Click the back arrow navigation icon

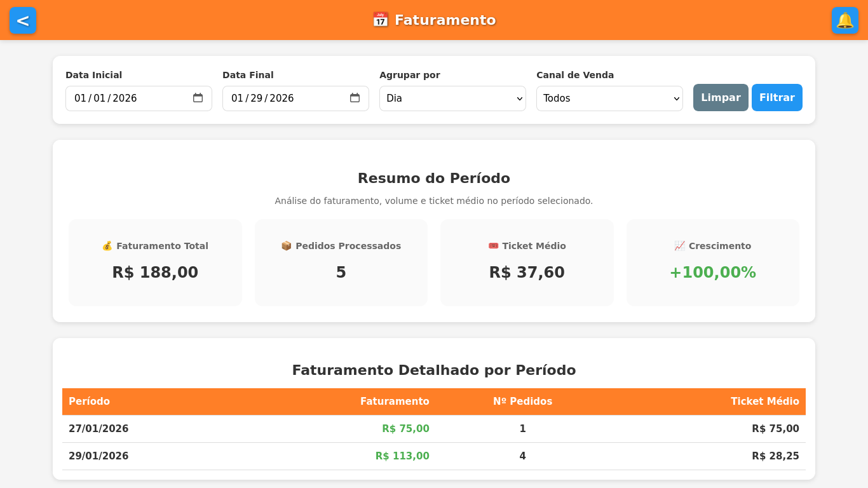pyautogui.click(x=23, y=20)
